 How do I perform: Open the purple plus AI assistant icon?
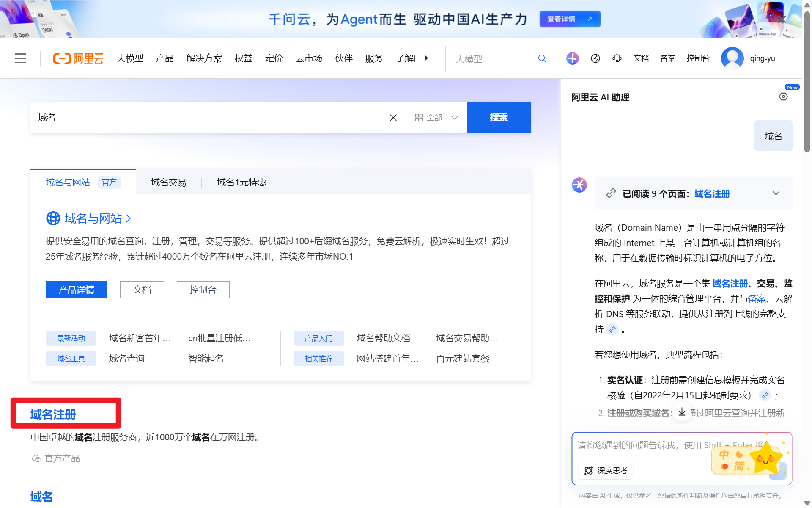tap(572, 58)
